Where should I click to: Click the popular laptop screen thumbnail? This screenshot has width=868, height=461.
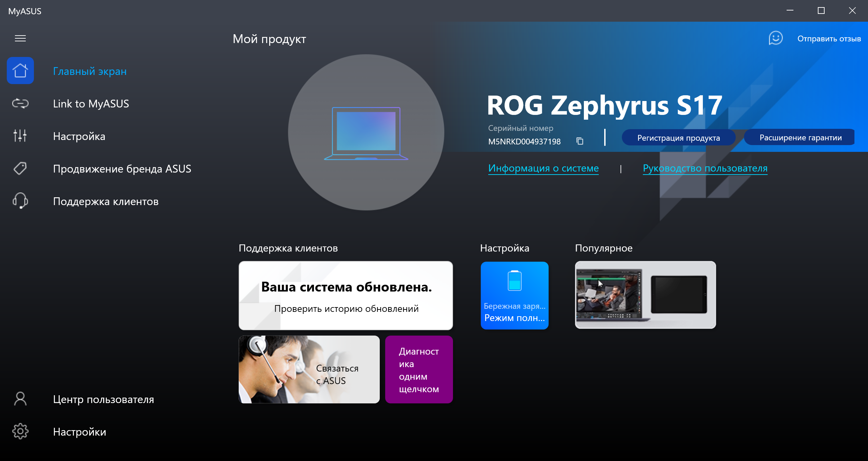coord(645,295)
